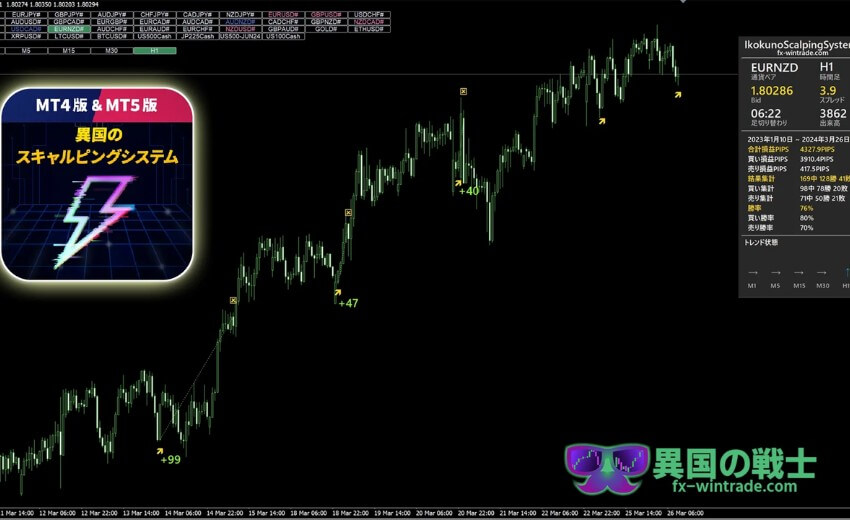Click the buy arrow above +47

point(338,292)
